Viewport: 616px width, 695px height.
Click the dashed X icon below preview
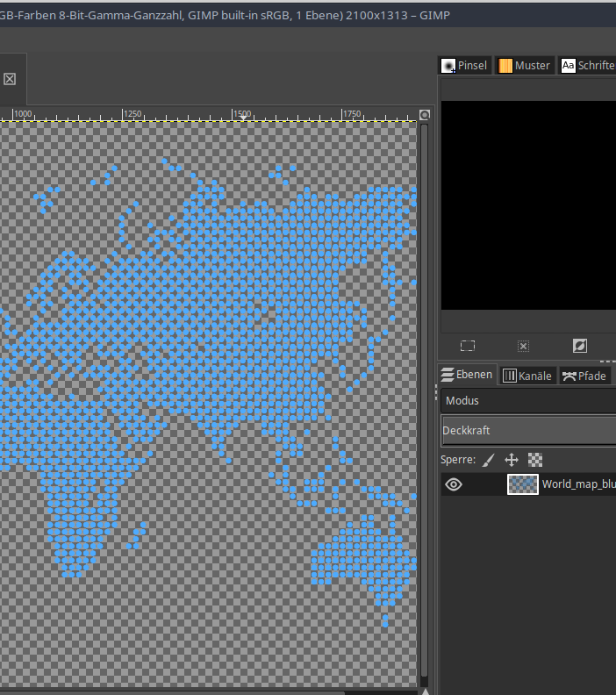(523, 346)
